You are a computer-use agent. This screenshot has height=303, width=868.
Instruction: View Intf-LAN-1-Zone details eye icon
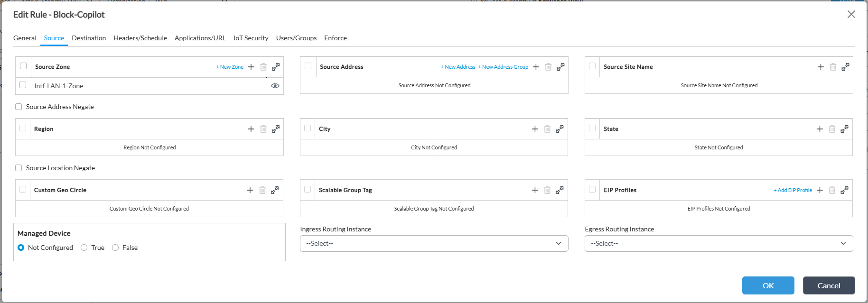coord(275,86)
